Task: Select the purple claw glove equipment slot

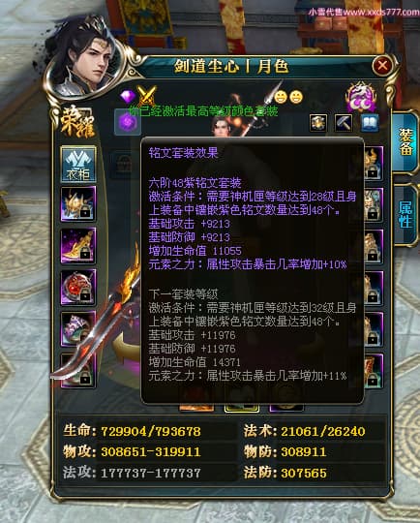Action: tap(78, 328)
